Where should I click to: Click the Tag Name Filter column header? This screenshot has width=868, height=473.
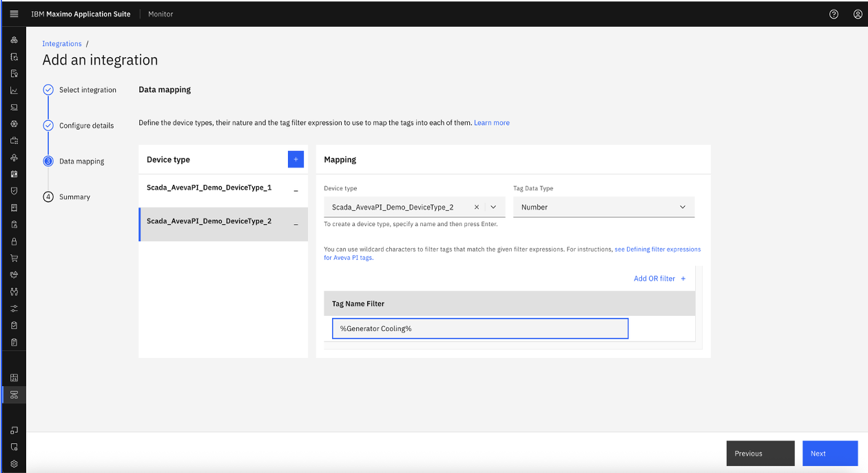[358, 303]
